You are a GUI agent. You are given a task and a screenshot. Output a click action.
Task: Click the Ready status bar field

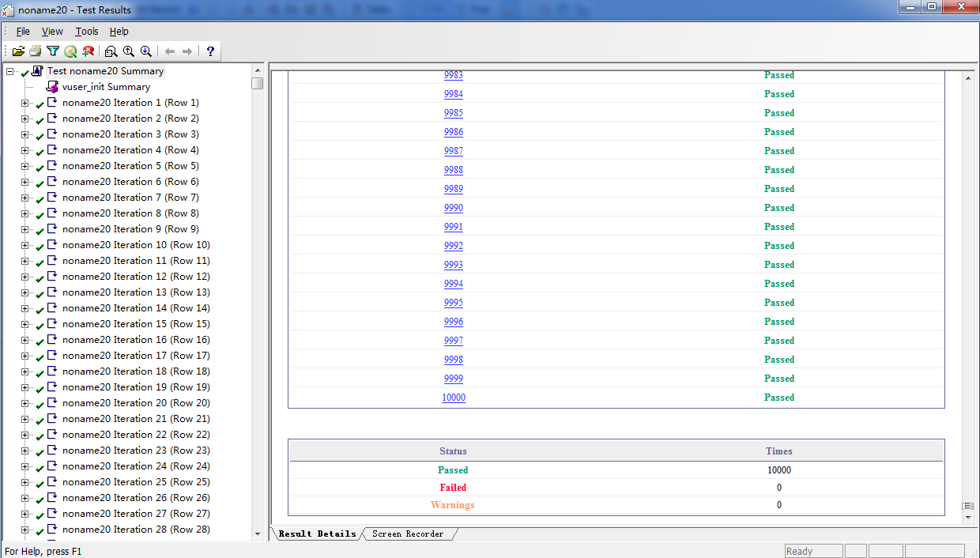coord(813,552)
